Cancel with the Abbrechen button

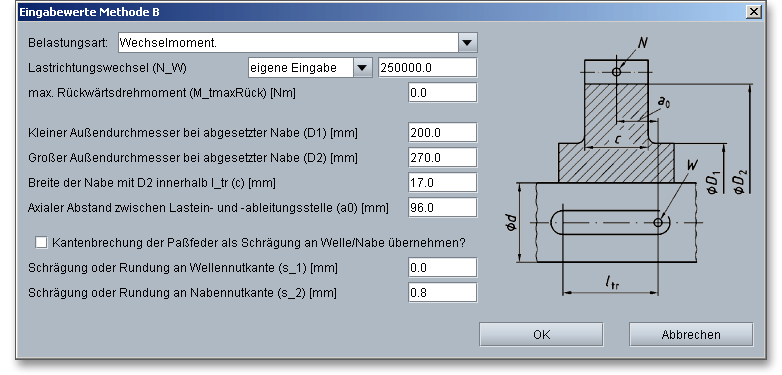tap(691, 334)
